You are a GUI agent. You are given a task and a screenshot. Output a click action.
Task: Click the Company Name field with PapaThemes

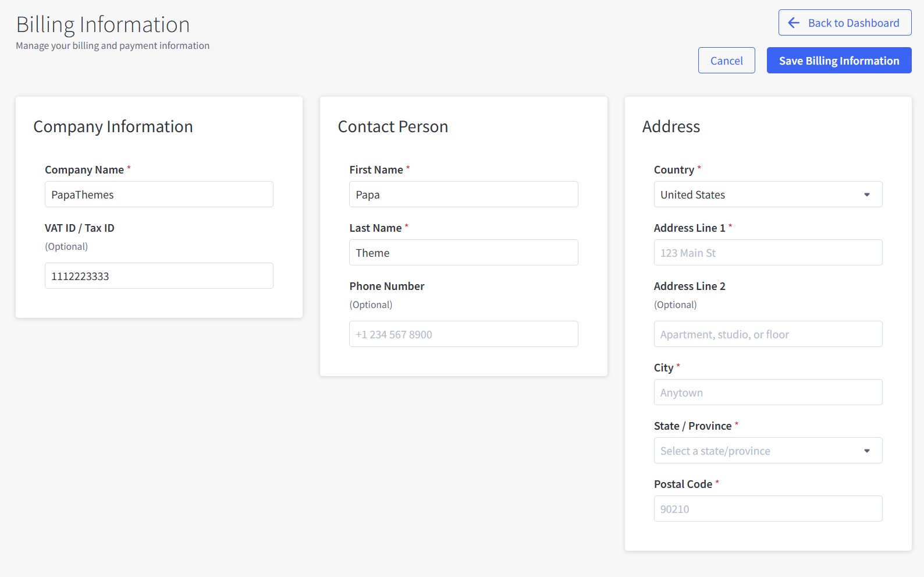[159, 194]
